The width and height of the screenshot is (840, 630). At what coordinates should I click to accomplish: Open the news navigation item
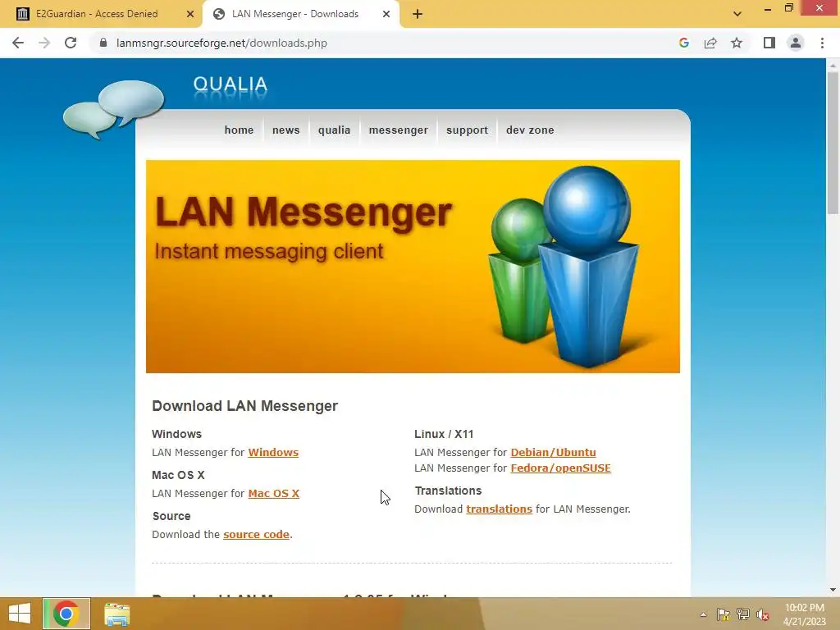286,130
